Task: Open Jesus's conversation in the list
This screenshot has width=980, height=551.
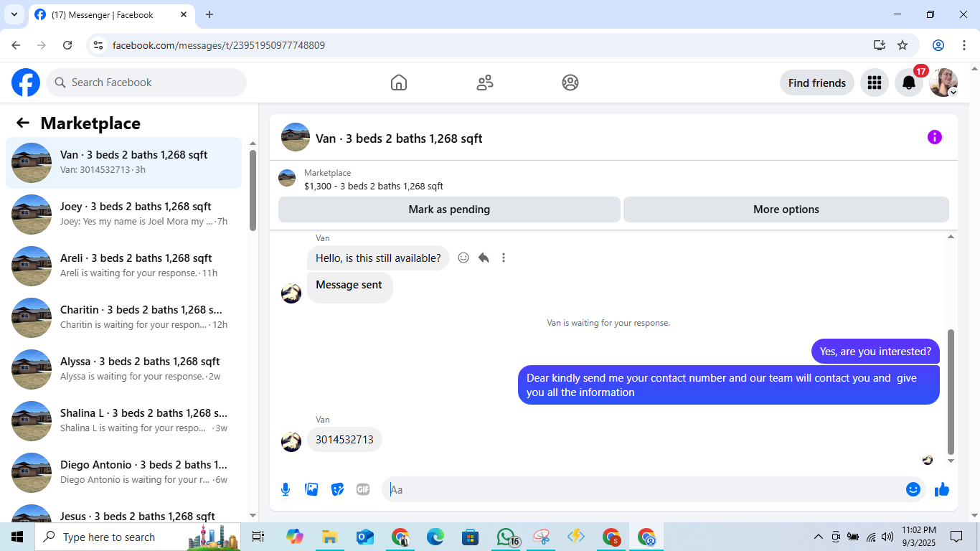Action: tap(124, 512)
